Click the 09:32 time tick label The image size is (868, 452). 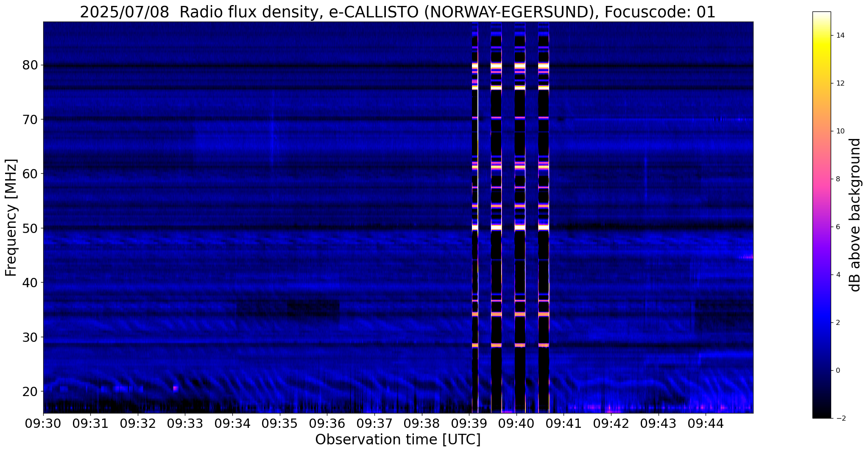pyautogui.click(x=138, y=424)
